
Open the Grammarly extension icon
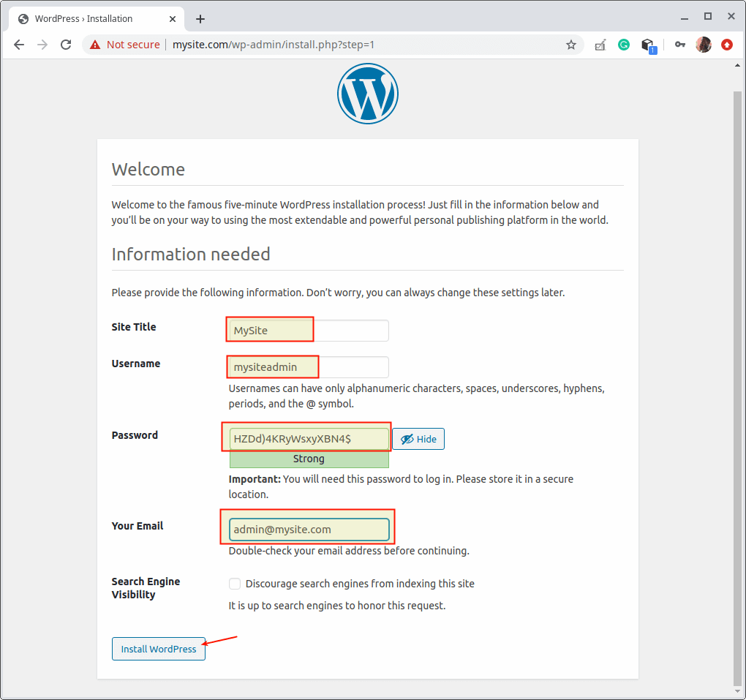tap(624, 45)
